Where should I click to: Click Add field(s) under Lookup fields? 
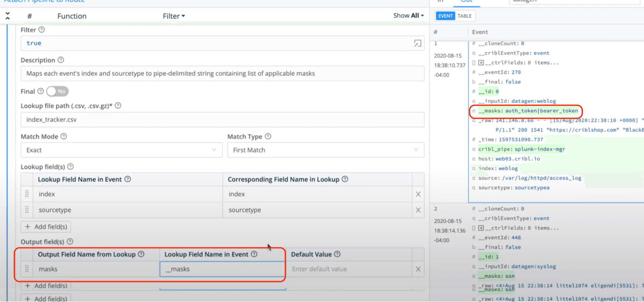tap(46, 227)
